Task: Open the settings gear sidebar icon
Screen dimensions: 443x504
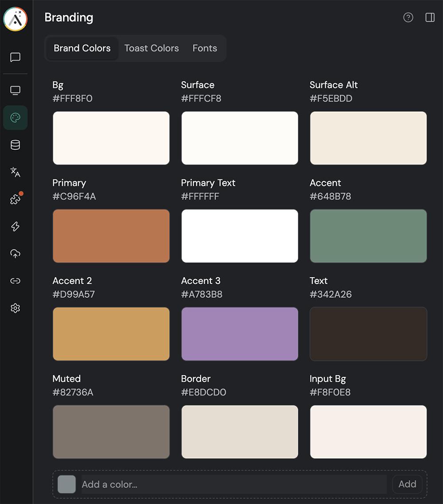Action: [16, 308]
